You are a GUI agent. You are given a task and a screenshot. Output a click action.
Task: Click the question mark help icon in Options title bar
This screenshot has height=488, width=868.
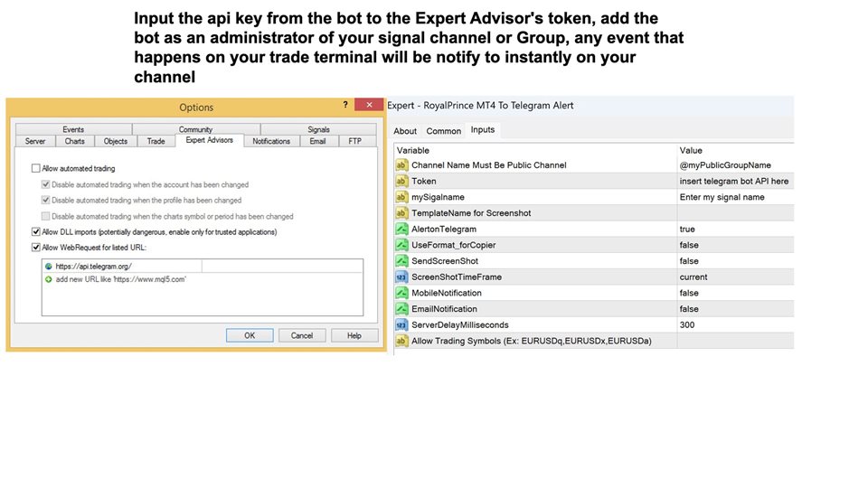pos(345,105)
